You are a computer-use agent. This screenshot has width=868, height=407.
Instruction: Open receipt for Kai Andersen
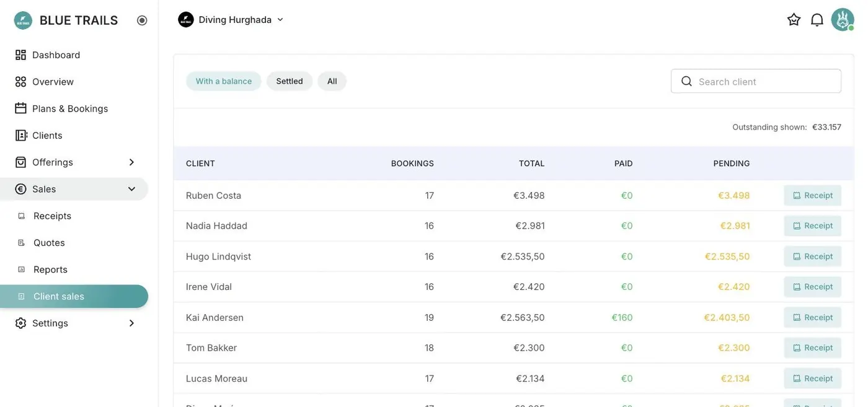pos(813,317)
